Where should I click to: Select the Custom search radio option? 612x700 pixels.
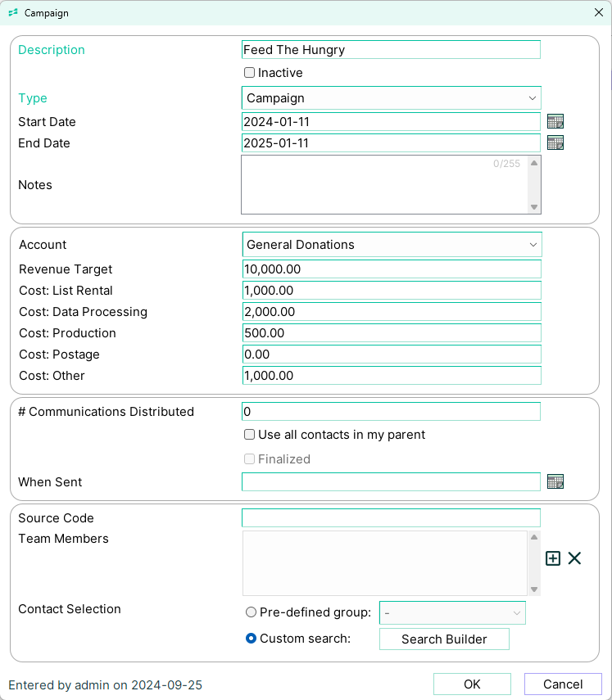click(252, 639)
